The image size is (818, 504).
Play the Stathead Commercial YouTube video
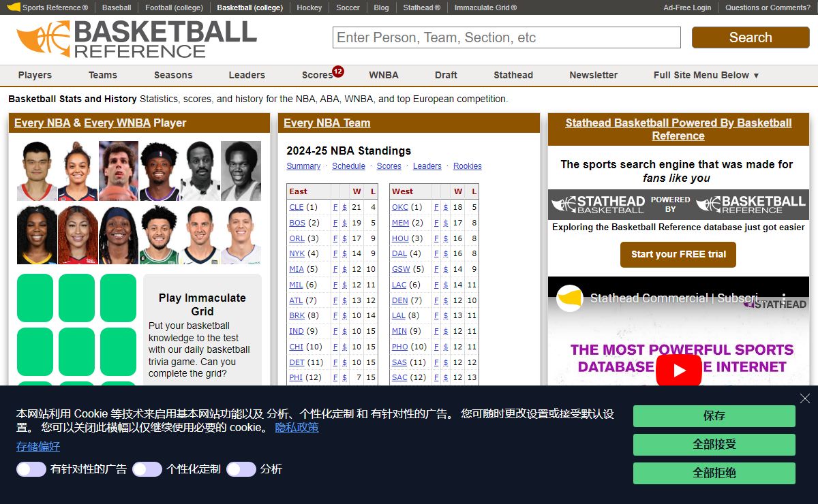[x=678, y=371]
